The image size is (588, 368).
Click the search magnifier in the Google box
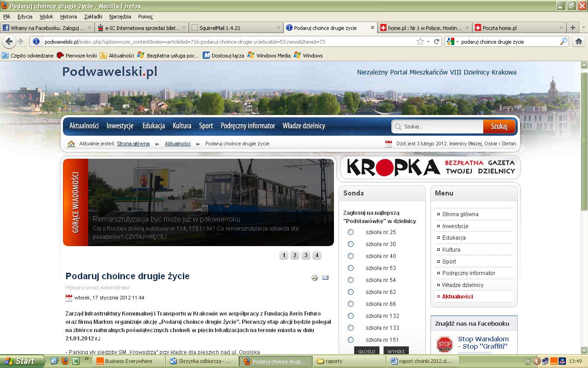coord(564,41)
